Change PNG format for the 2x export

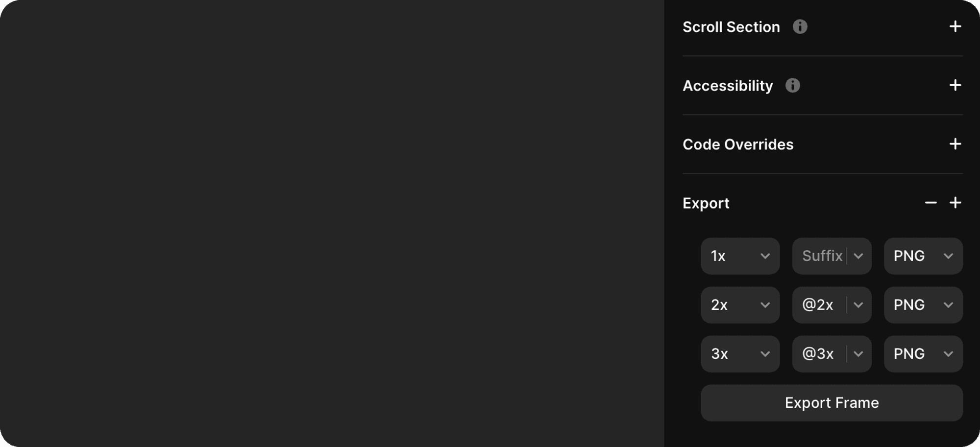[x=923, y=305]
